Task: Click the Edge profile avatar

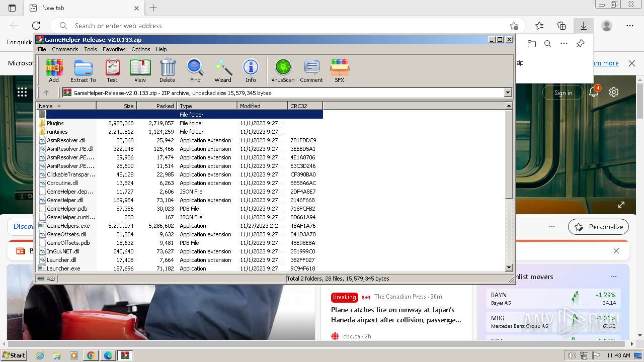Action: coord(607,26)
